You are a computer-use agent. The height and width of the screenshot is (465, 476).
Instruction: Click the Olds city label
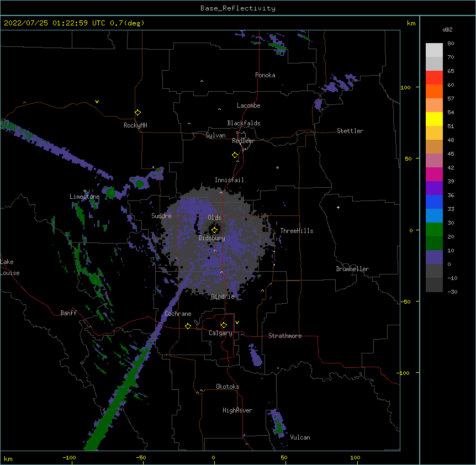(214, 218)
